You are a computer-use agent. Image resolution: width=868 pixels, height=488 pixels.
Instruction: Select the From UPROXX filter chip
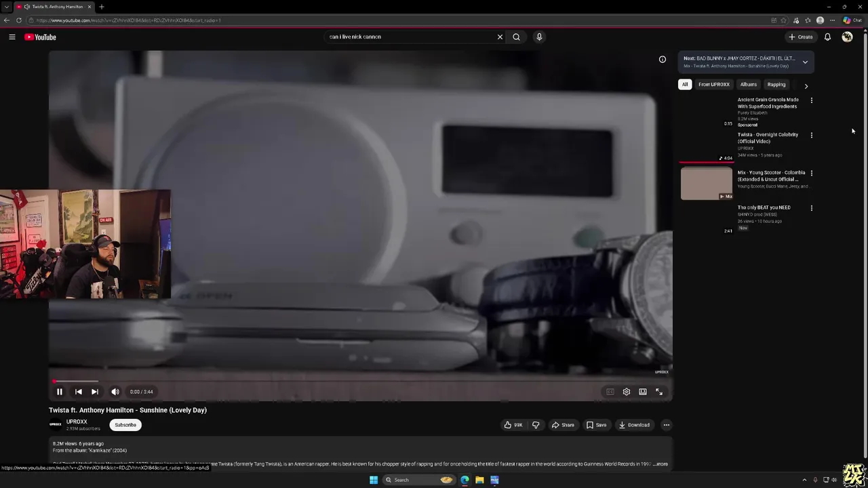(714, 85)
